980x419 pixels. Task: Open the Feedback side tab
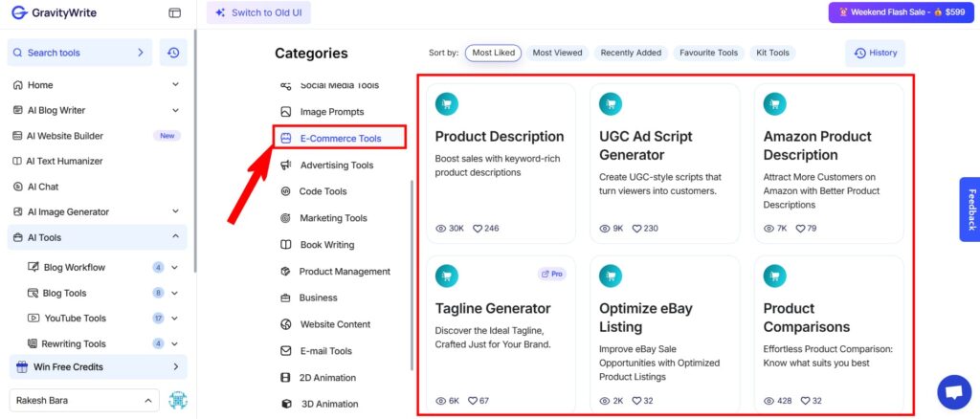[x=970, y=209]
